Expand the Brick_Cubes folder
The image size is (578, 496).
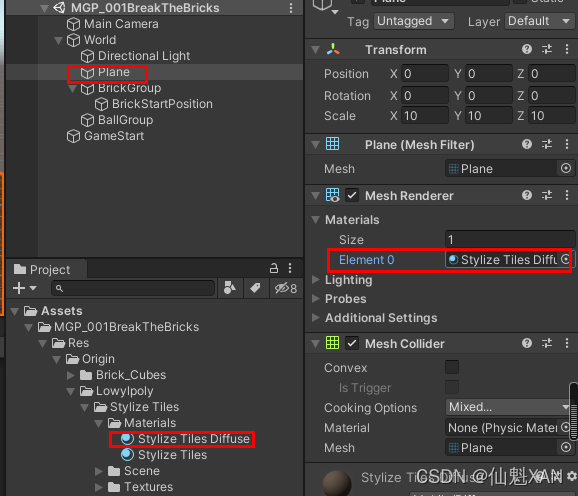(70, 375)
